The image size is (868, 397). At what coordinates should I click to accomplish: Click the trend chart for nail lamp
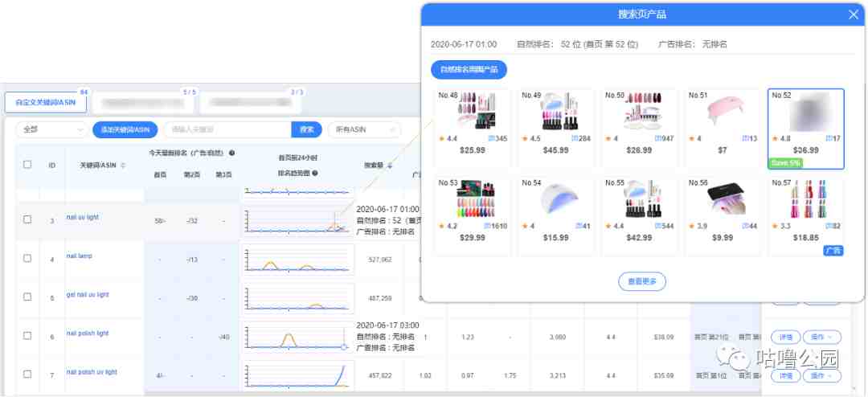coord(298,260)
